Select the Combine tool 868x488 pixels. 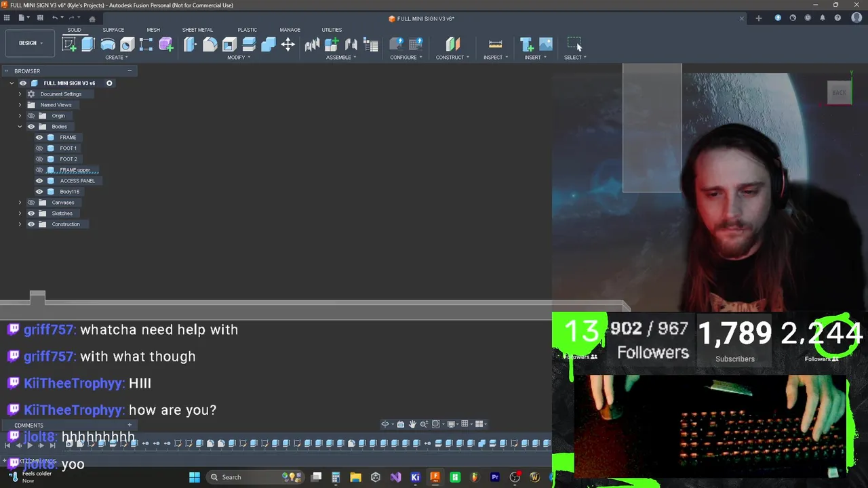coord(269,45)
